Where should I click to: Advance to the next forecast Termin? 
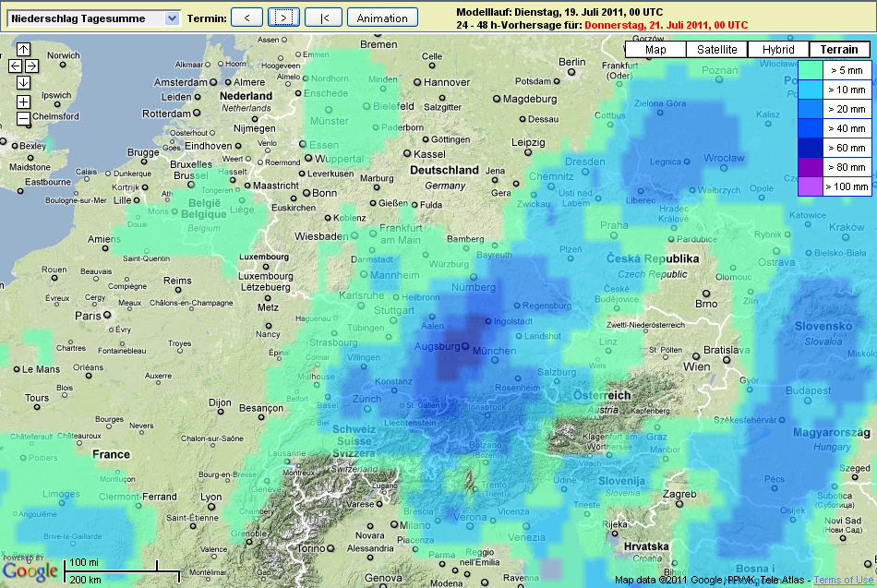pyautogui.click(x=284, y=18)
